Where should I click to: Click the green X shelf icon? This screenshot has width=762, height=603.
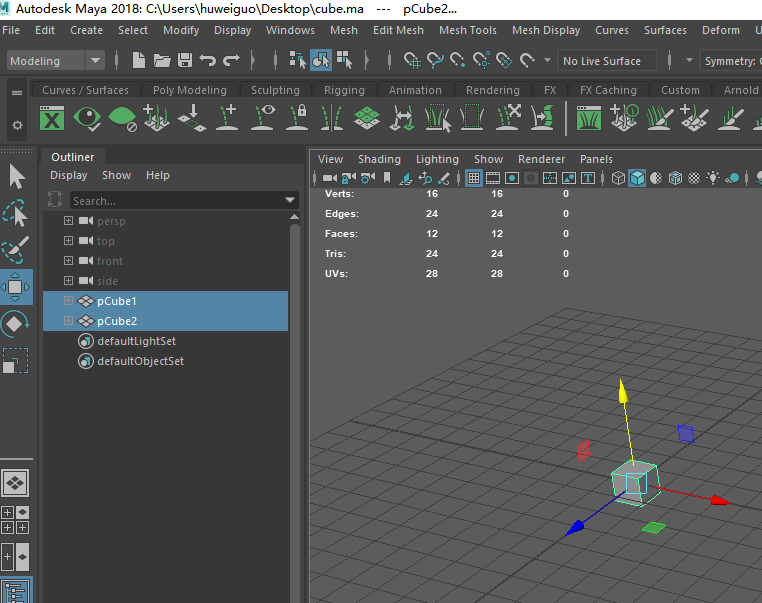click(x=51, y=119)
